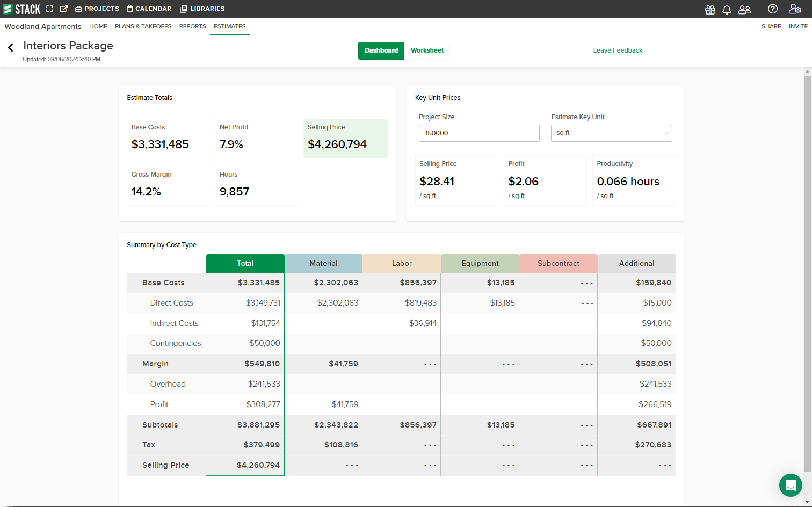Viewport: 812px width, 507px height.
Task: Open the notifications bell
Action: pos(727,10)
